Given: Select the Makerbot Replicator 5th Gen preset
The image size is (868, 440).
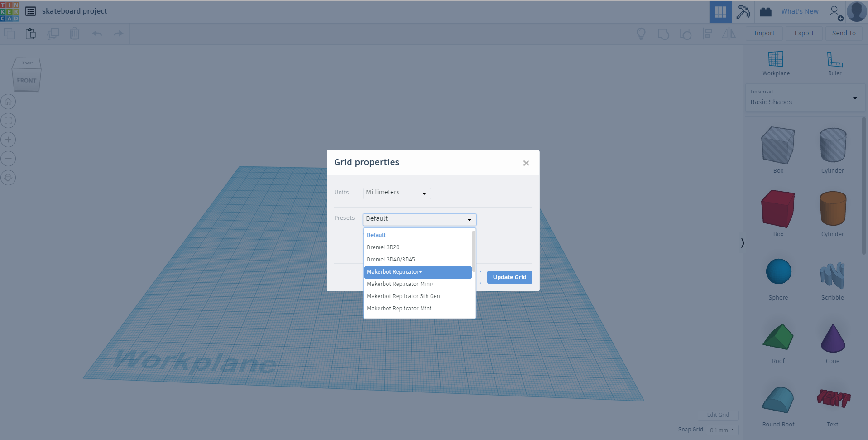Looking at the screenshot, I should (x=418, y=296).
